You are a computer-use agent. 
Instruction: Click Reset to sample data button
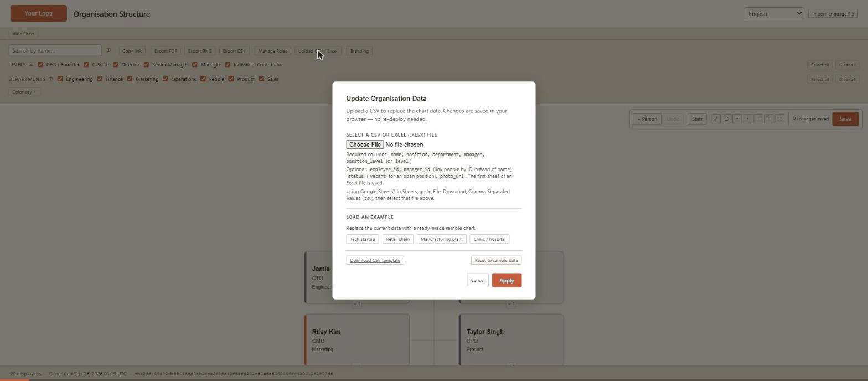pos(496,260)
